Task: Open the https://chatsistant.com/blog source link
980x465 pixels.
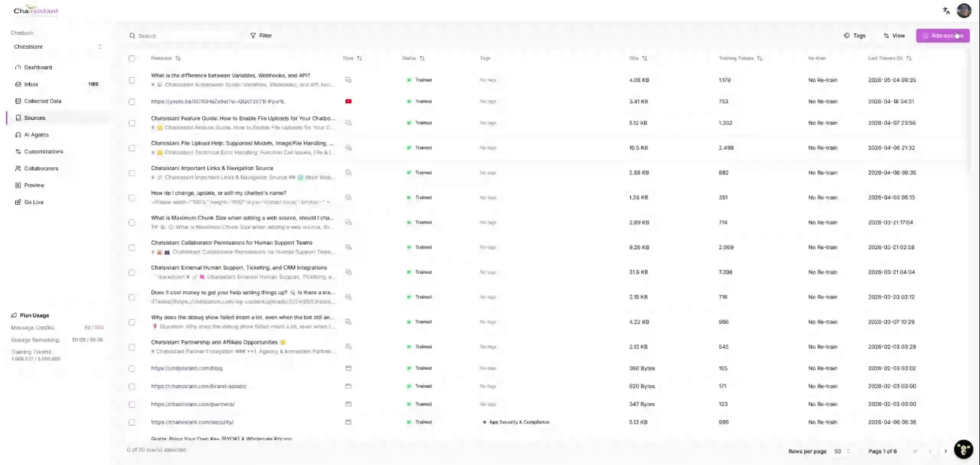Action: [187, 368]
